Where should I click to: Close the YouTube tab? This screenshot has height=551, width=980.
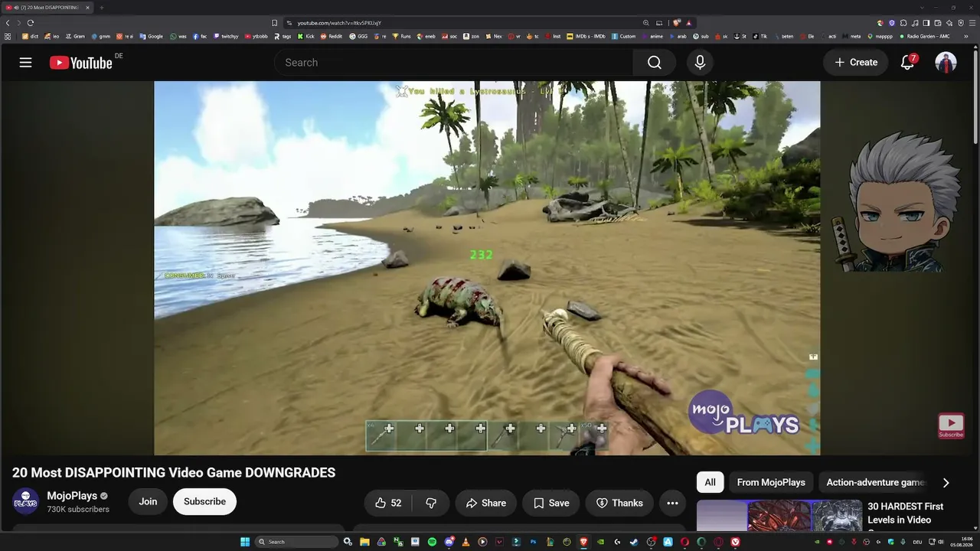(87, 8)
